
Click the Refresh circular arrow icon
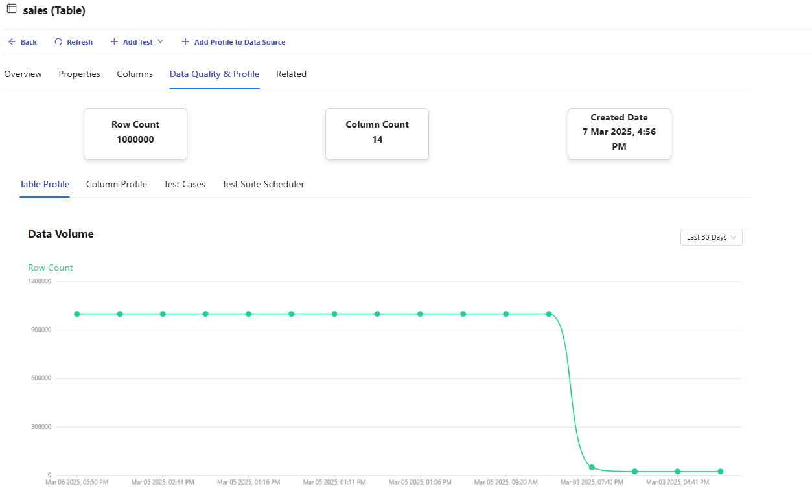58,42
